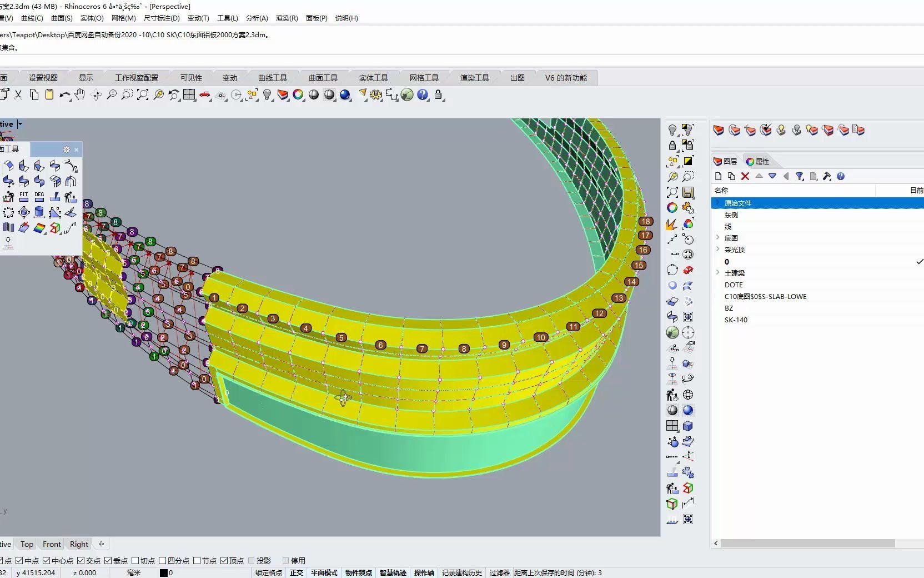Image resolution: width=924 pixels, height=578 pixels.
Task: Toggle 锁定格点 in status bar
Action: 269,573
